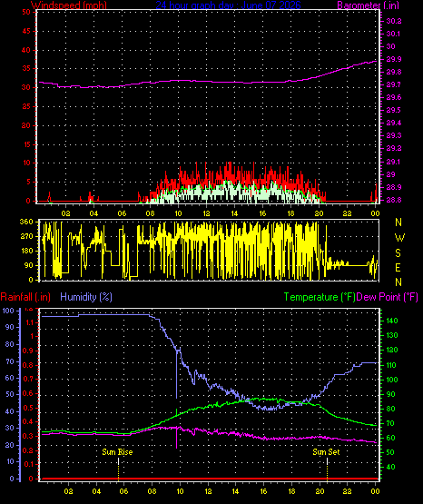Click the 140 temperature axis value
The height and width of the screenshot is (504, 423).
[392, 321]
